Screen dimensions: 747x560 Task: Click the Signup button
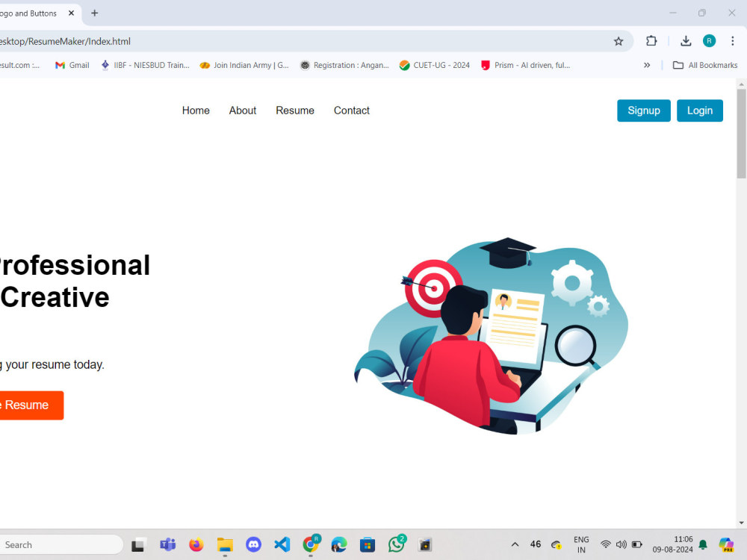644,111
